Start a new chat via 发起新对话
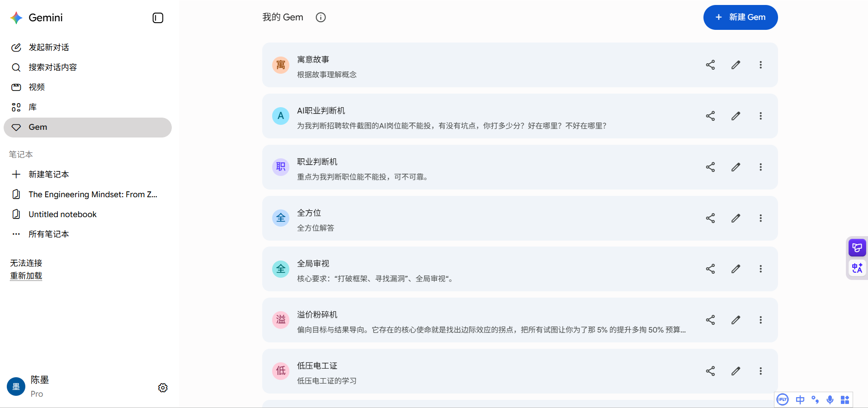 coord(87,47)
